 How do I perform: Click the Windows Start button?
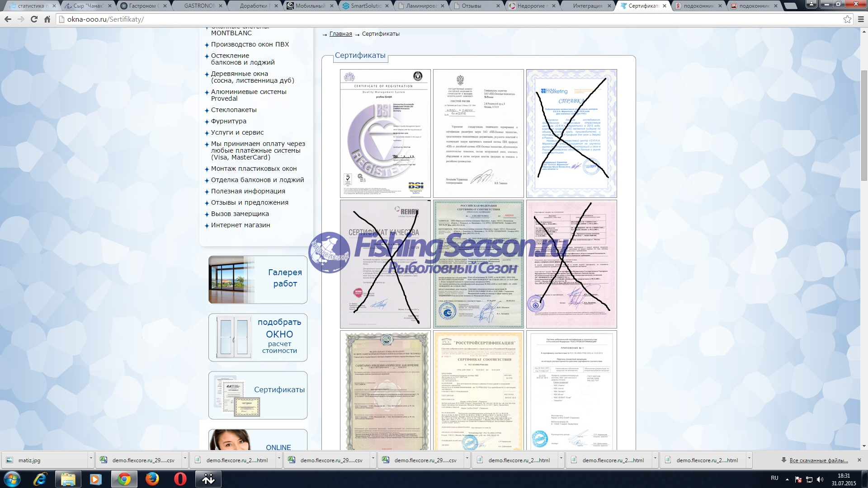coord(12,479)
